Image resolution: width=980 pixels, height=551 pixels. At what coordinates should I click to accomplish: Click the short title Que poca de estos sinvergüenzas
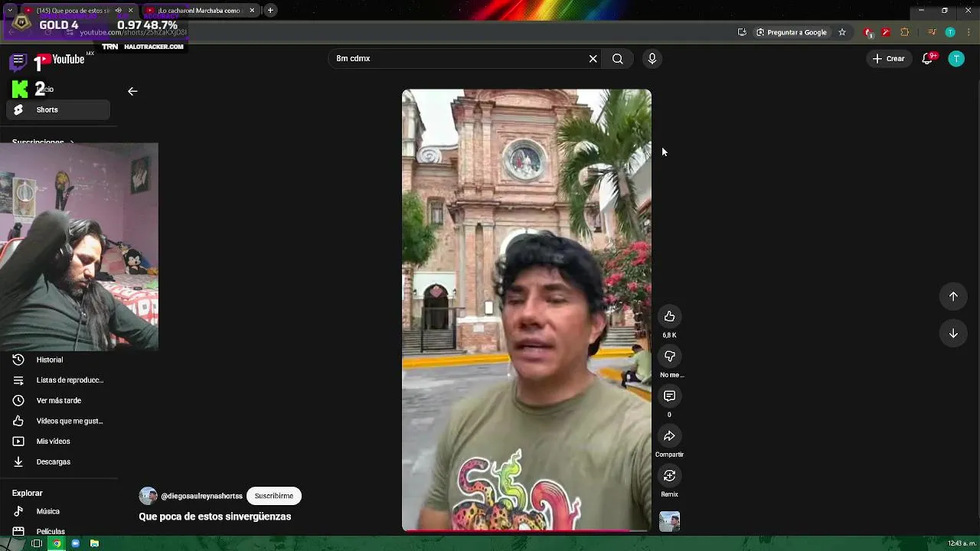214,517
